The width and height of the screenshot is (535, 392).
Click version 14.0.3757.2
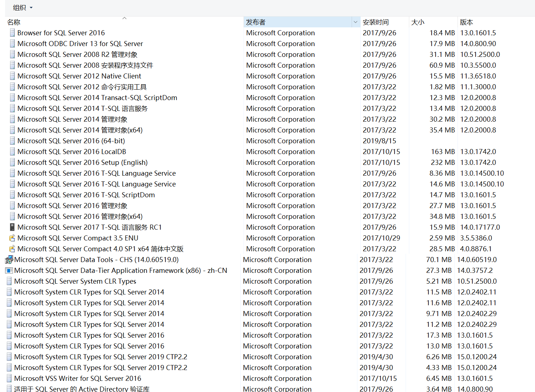[x=474, y=270]
